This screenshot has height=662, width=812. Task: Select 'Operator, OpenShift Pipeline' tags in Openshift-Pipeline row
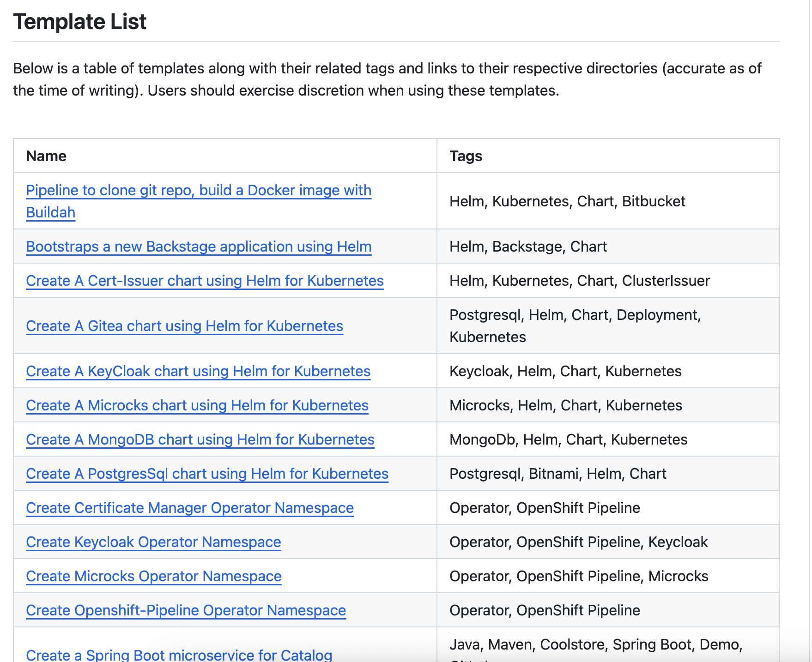[545, 610]
